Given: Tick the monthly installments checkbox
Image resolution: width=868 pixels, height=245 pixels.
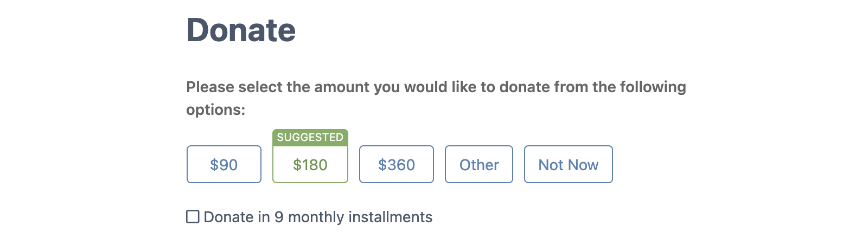Looking at the screenshot, I should [x=193, y=217].
